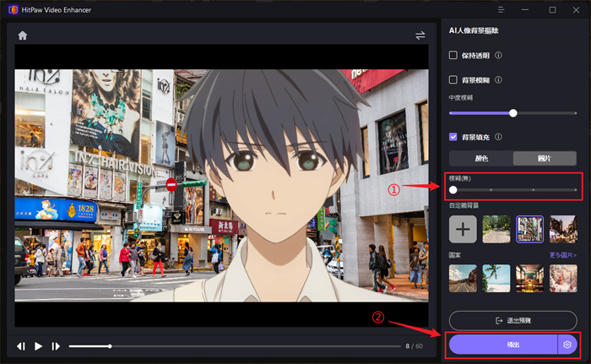Add custom background with plus button
The width and height of the screenshot is (591, 364).
463,229
